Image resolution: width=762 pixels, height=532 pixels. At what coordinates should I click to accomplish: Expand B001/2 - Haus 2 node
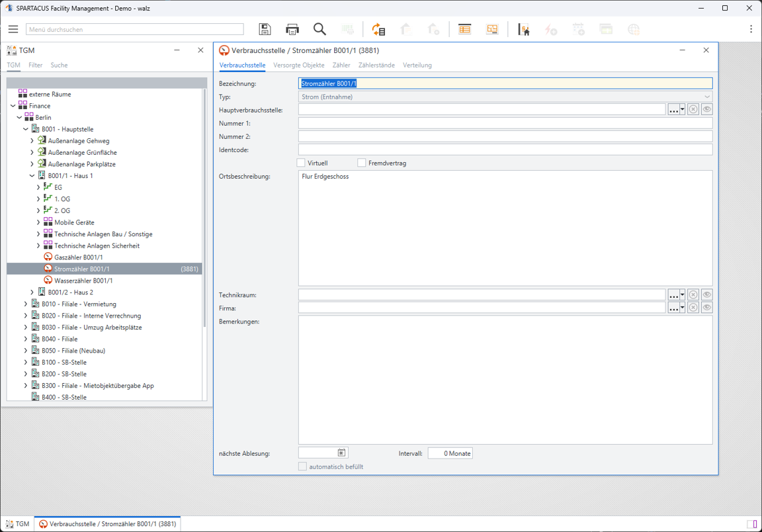coord(32,292)
